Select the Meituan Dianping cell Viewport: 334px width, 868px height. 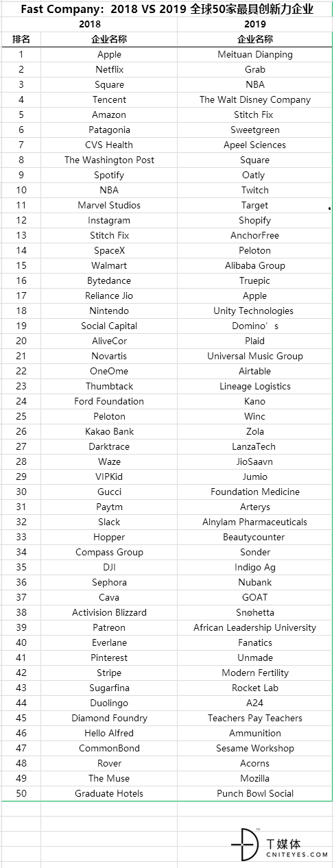pyautogui.click(x=254, y=54)
